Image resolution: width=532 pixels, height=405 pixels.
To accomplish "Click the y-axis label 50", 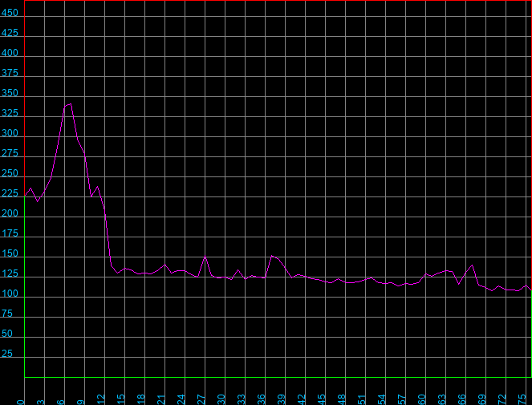I will click(7, 334).
